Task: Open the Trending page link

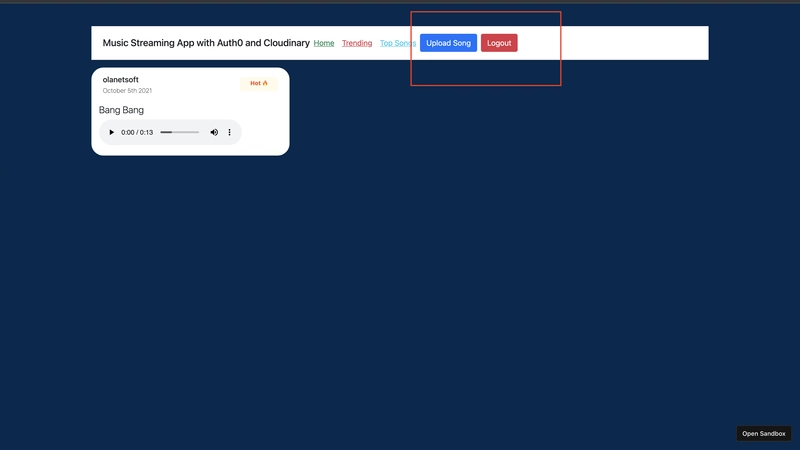Action: 357,43
